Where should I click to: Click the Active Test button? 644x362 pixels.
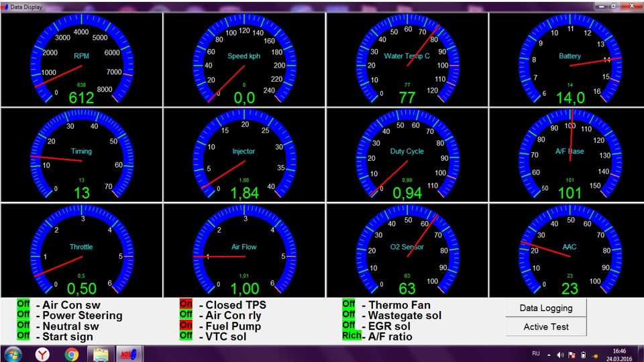pyautogui.click(x=546, y=327)
